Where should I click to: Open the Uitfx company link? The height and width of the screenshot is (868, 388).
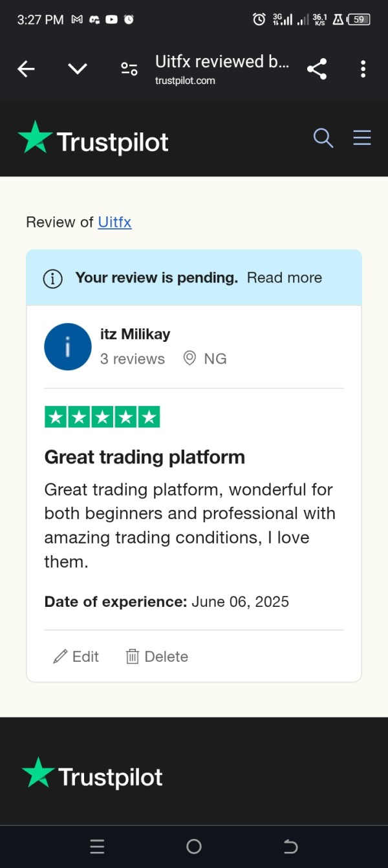(x=114, y=222)
